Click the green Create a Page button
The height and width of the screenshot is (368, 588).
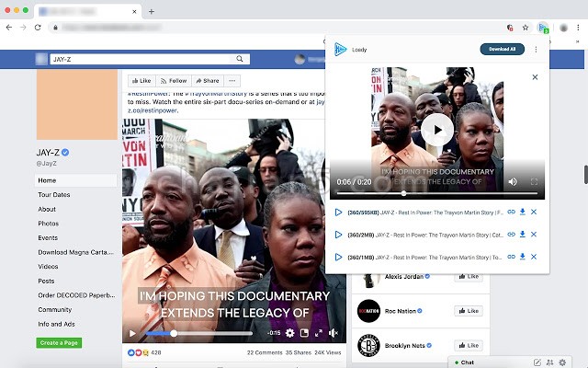(x=59, y=343)
